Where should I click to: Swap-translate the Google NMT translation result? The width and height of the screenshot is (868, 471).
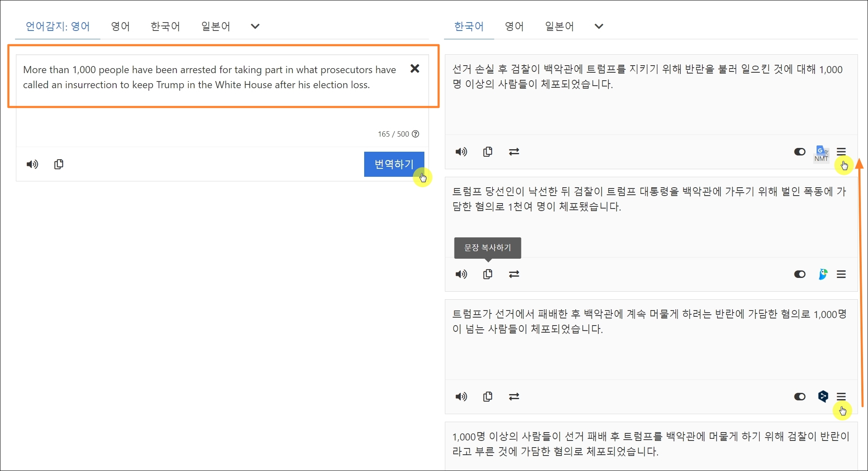[x=514, y=152]
